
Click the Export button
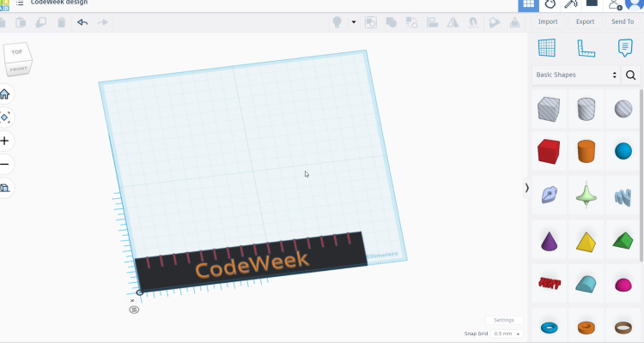click(x=585, y=21)
